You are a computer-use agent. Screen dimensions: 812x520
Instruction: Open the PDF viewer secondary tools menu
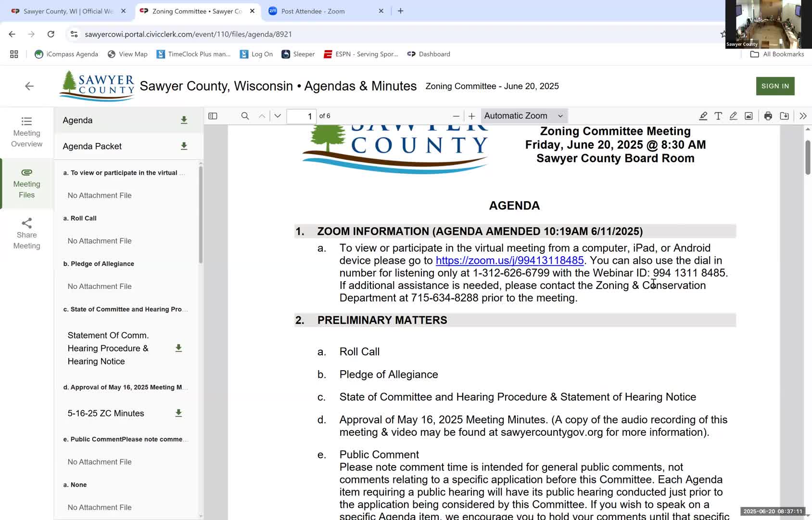pyautogui.click(x=803, y=116)
